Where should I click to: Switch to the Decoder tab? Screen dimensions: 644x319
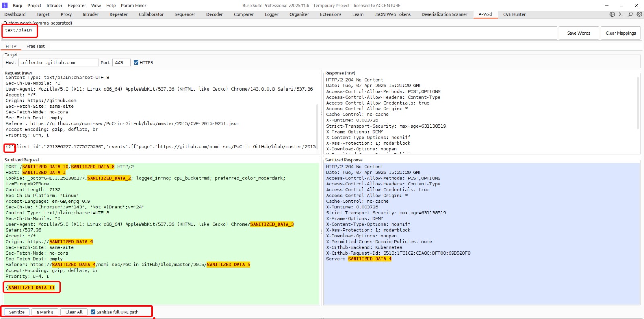click(214, 14)
